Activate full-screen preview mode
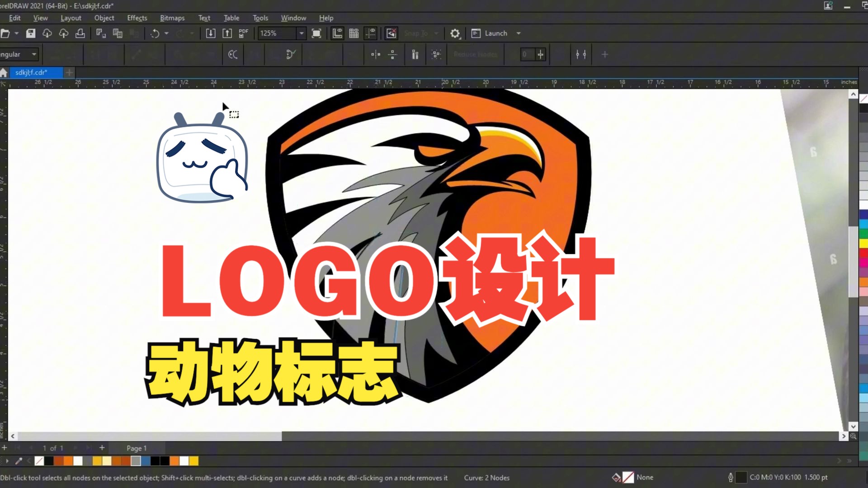868x488 pixels. pos(316,33)
